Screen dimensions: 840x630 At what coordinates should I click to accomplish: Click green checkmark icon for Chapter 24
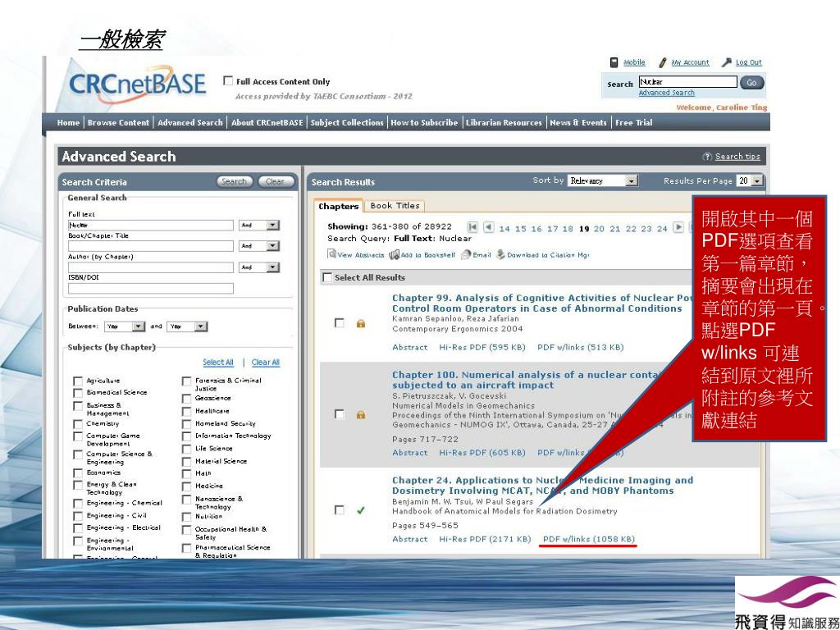361,510
